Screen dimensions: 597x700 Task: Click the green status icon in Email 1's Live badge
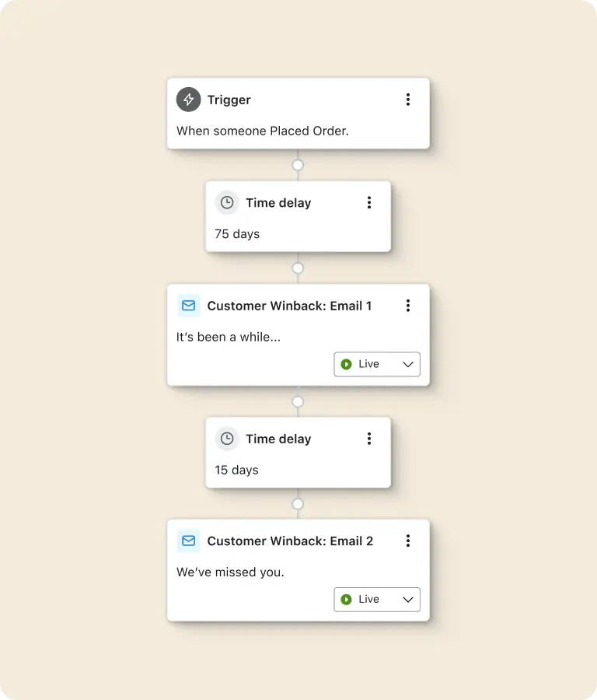(344, 364)
